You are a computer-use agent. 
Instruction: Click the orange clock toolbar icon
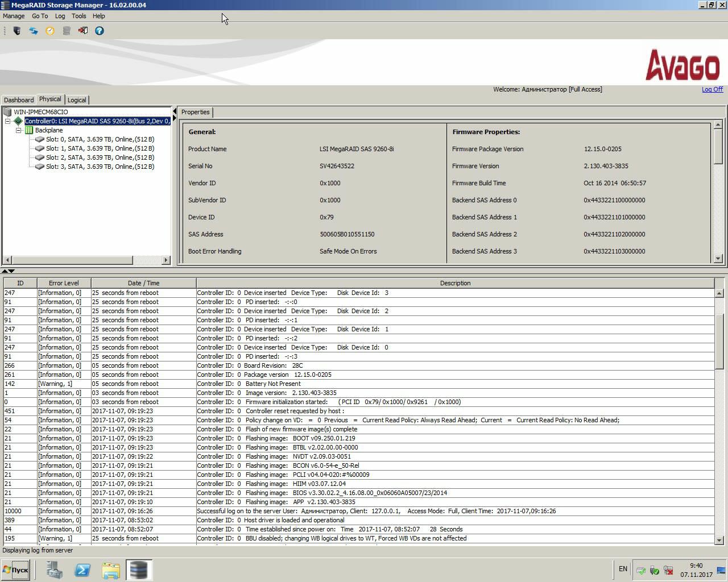coord(50,31)
